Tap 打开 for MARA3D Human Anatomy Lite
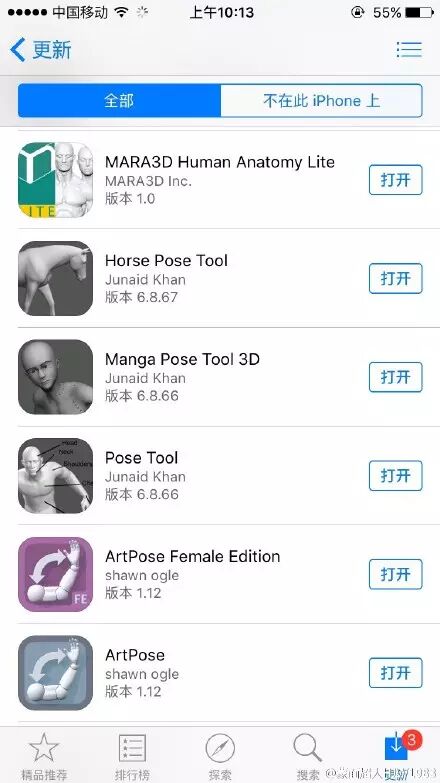 pos(396,180)
